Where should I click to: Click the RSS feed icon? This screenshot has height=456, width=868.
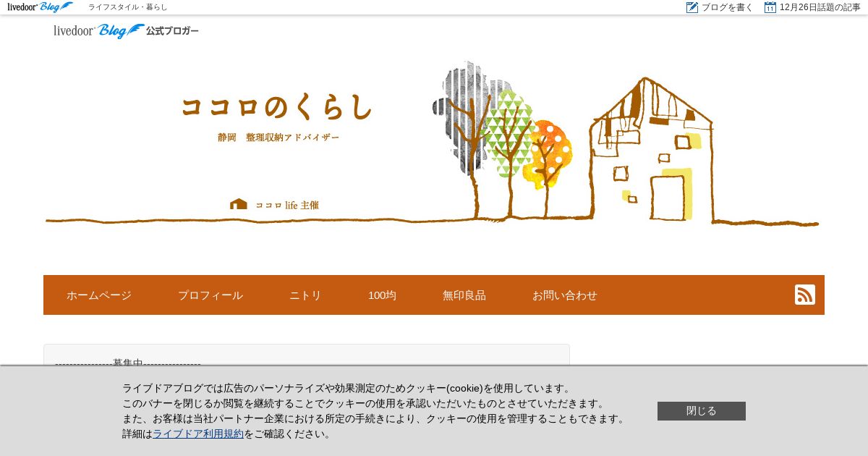(805, 295)
